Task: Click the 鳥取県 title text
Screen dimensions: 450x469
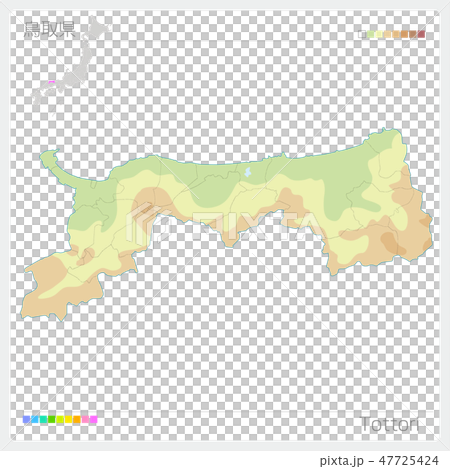Action: (50, 29)
